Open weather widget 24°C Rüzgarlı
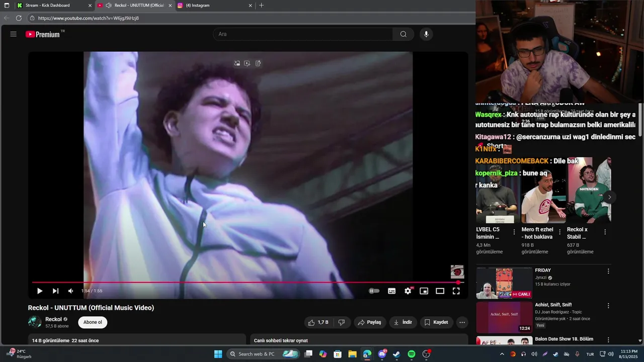 tap(20, 354)
